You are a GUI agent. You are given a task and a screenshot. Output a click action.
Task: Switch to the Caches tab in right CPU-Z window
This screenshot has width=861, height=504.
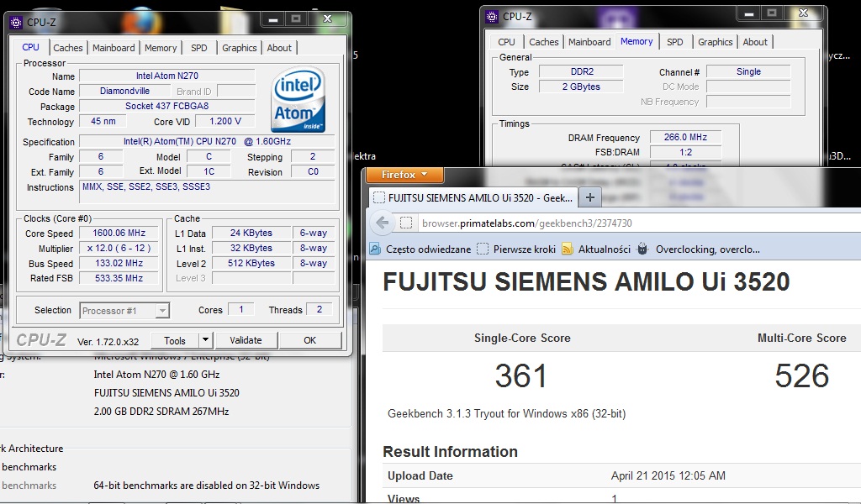[544, 42]
